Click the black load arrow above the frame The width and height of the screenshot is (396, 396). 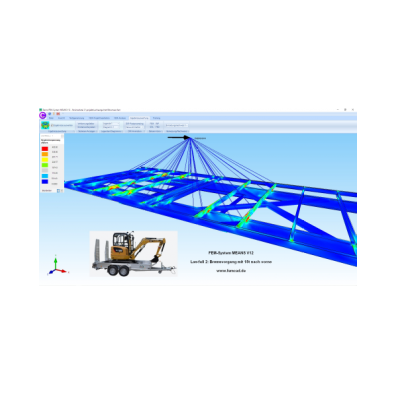(178, 137)
